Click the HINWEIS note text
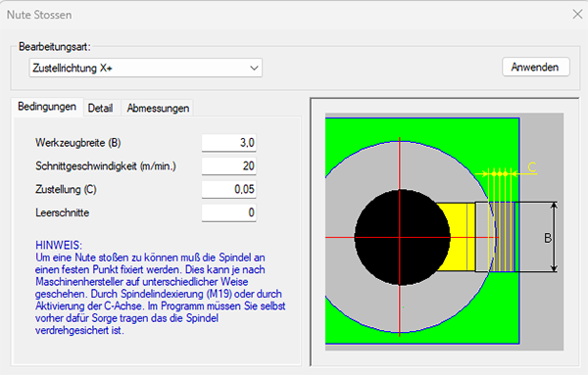Viewport: 588px width, 375px height. point(160,288)
